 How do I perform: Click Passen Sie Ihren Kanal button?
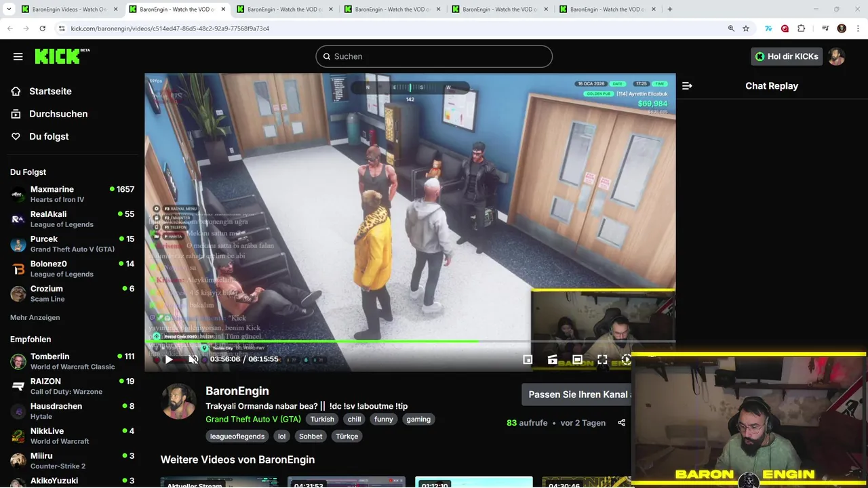[576, 394]
